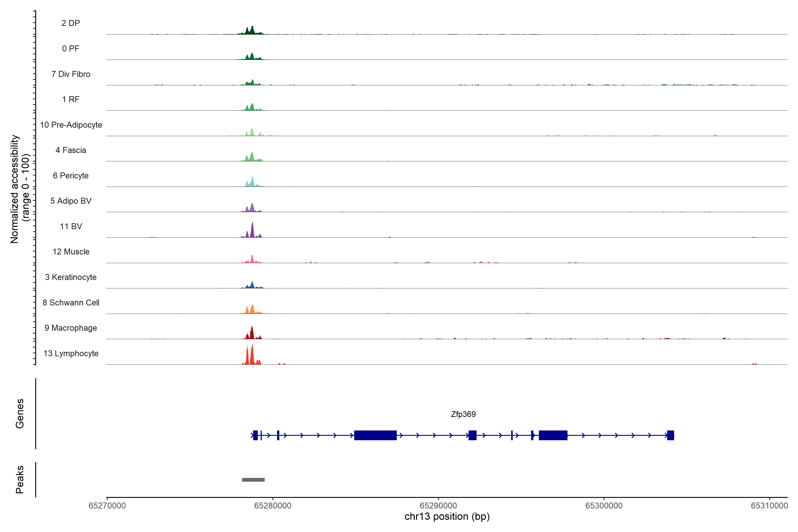Click the 65310000 axis tick label
This screenshot has width=798, height=532.
pos(769,506)
